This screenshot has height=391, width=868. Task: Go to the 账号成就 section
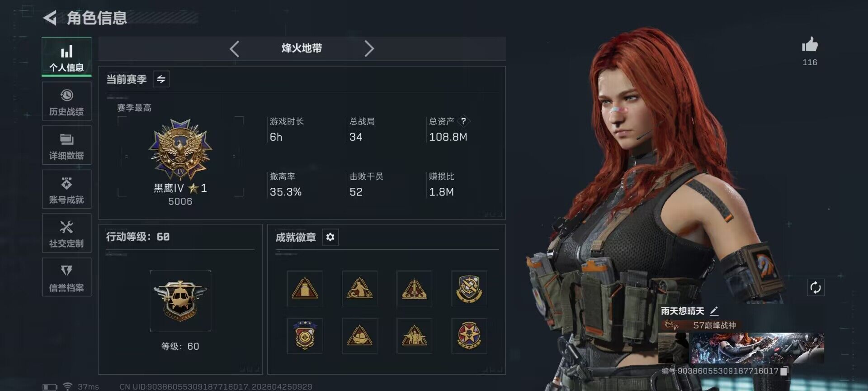click(66, 189)
